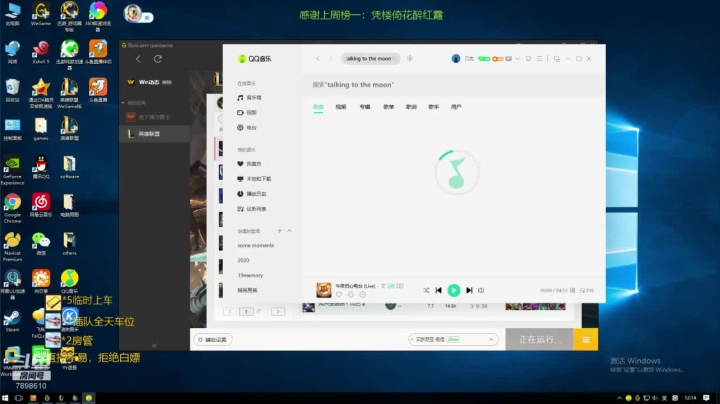This screenshot has height=404, width=720.
Task: Open Task View on the taskbar
Action: tap(19, 398)
